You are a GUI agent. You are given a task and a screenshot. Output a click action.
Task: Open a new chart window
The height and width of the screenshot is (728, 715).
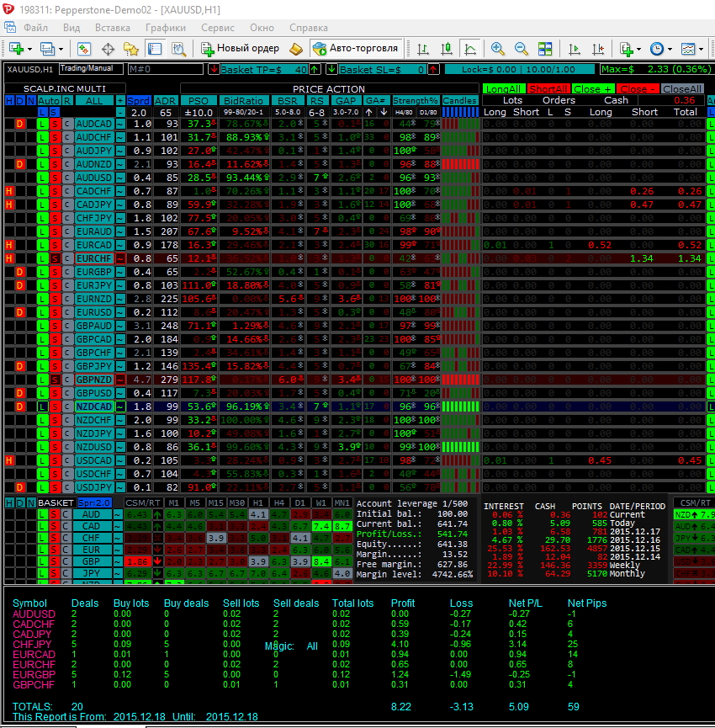tap(16, 48)
